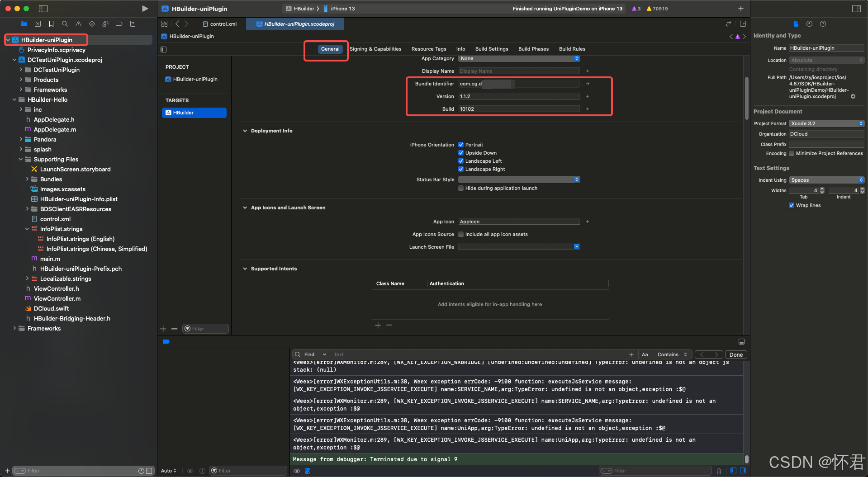This screenshot has width=868, height=477.
Task: Toggle Wrap lines checkbox
Action: point(792,205)
